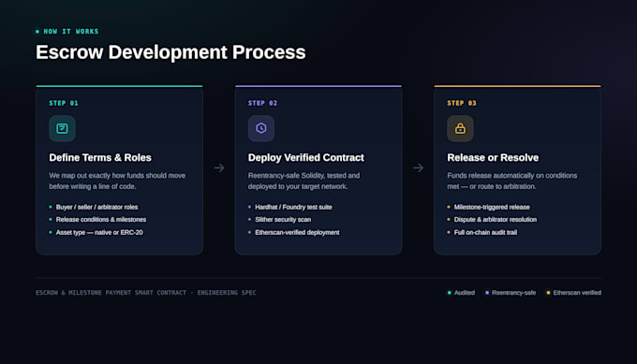Click the "Reentrancy-safe" footer badge
The width and height of the screenshot is (637, 364).
point(511,293)
